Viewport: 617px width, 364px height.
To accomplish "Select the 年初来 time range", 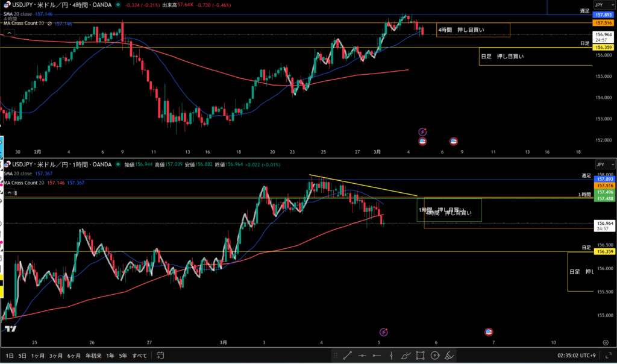I will 92,356.
